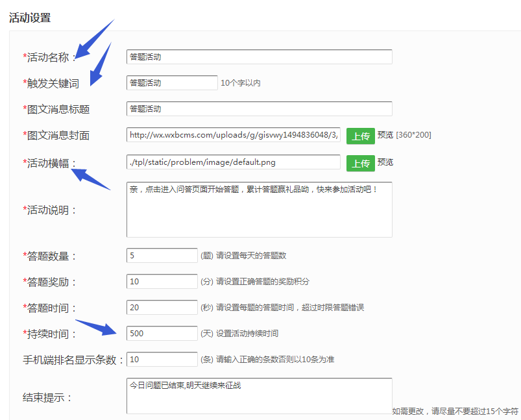Click the 持续时间 days field showing 500

coord(162,333)
